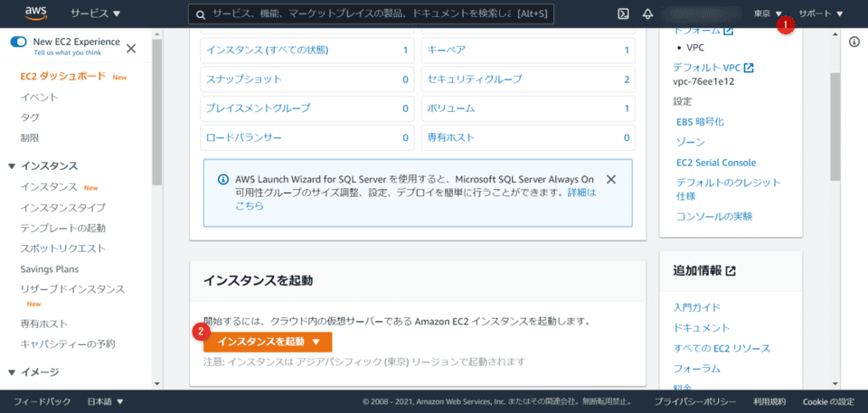
Task: Click the external link icon beside 追加情報
Action: (x=731, y=271)
